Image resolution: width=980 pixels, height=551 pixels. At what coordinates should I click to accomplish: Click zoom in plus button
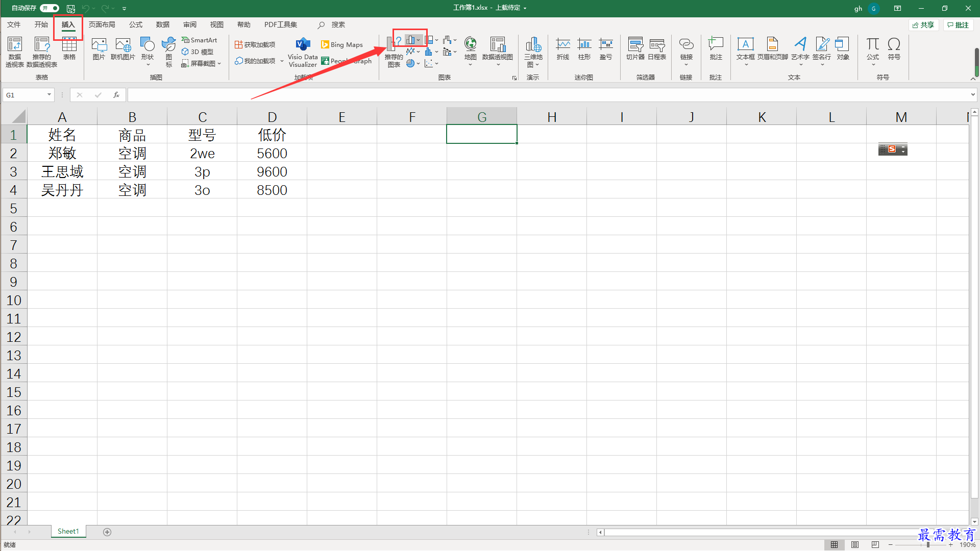[x=951, y=545]
